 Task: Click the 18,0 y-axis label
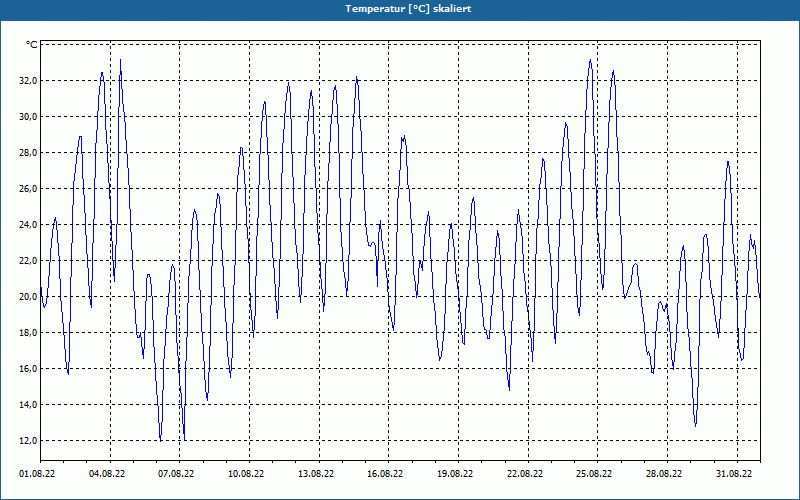28,333
